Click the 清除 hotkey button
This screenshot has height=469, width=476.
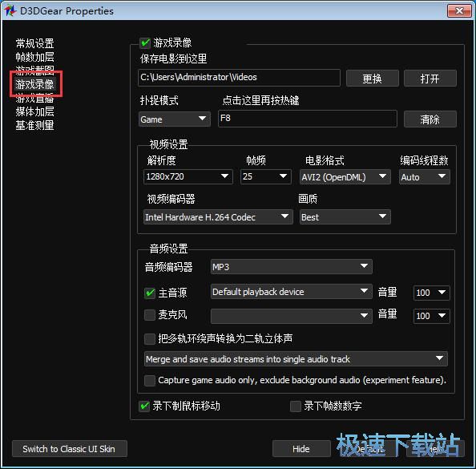tap(430, 119)
